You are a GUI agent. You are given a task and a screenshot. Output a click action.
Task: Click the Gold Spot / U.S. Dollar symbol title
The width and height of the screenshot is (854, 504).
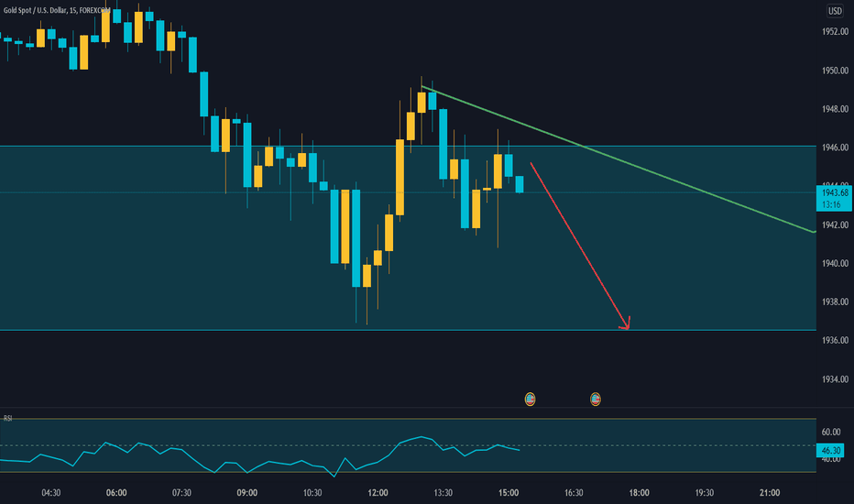tap(57, 10)
